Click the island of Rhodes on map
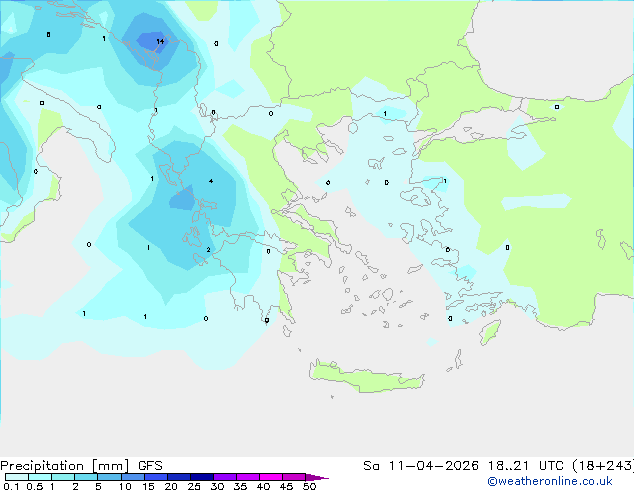Image resolution: width=634 pixels, height=490 pixels. pos(490,332)
